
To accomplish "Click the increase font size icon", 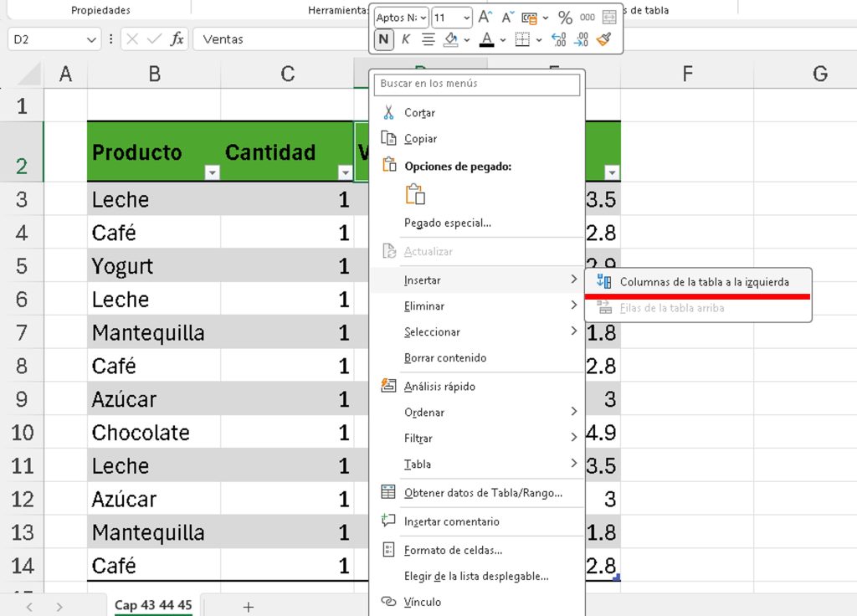I will click(485, 18).
